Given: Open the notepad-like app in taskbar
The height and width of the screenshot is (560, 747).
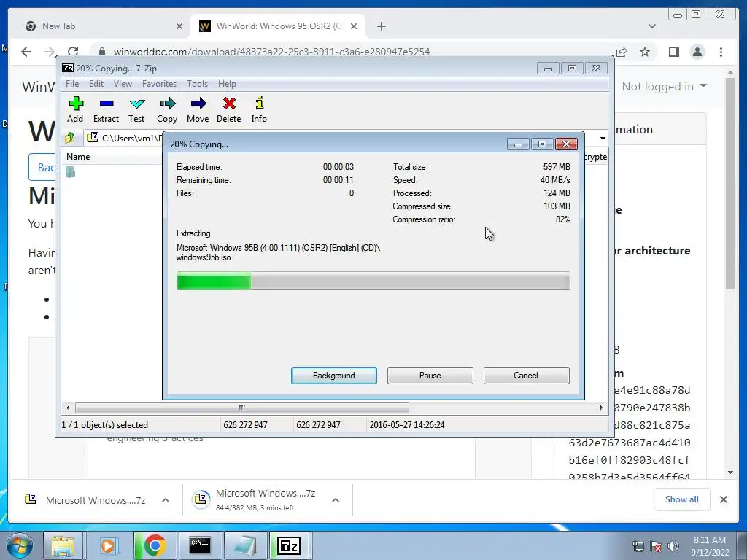Looking at the screenshot, I should [245, 545].
